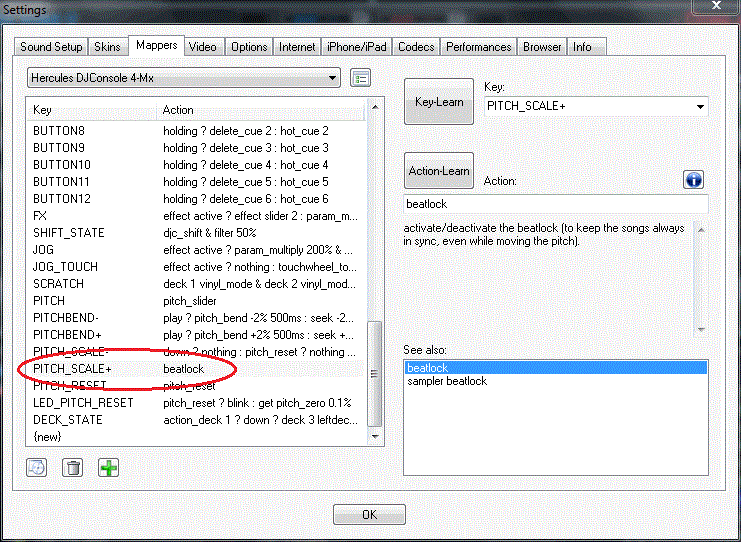
Task: Click the mapping list scroll up arrow
Action: [x=375, y=107]
